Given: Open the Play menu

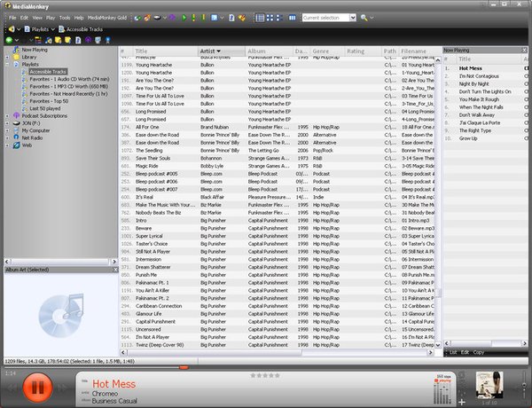Looking at the screenshot, I should click(51, 18).
